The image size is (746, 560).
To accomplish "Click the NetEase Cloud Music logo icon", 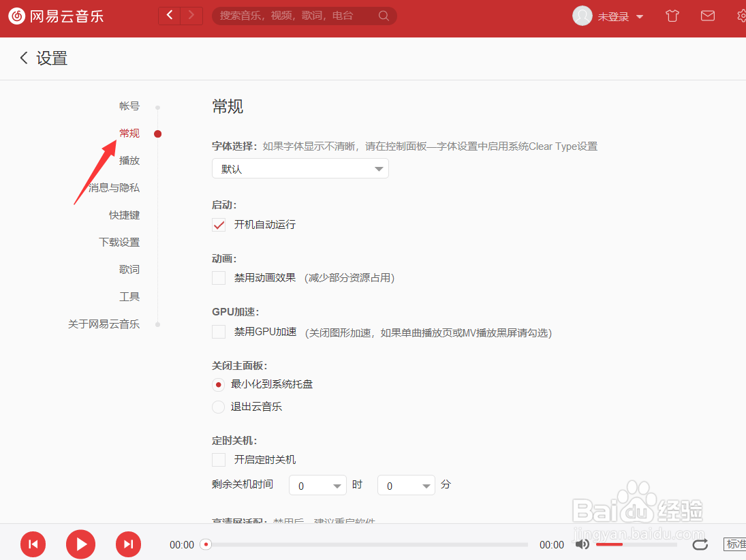I will (16, 16).
